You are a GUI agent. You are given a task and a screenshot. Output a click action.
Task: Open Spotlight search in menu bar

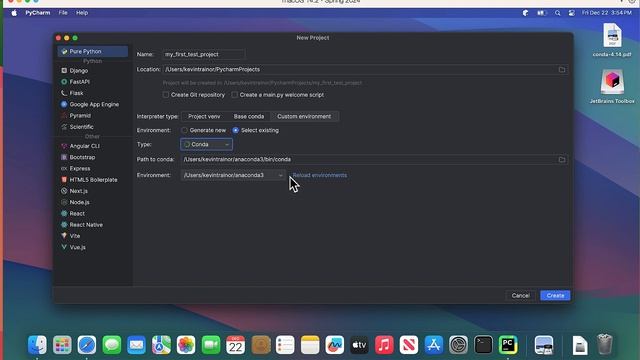pyautogui.click(x=558, y=13)
